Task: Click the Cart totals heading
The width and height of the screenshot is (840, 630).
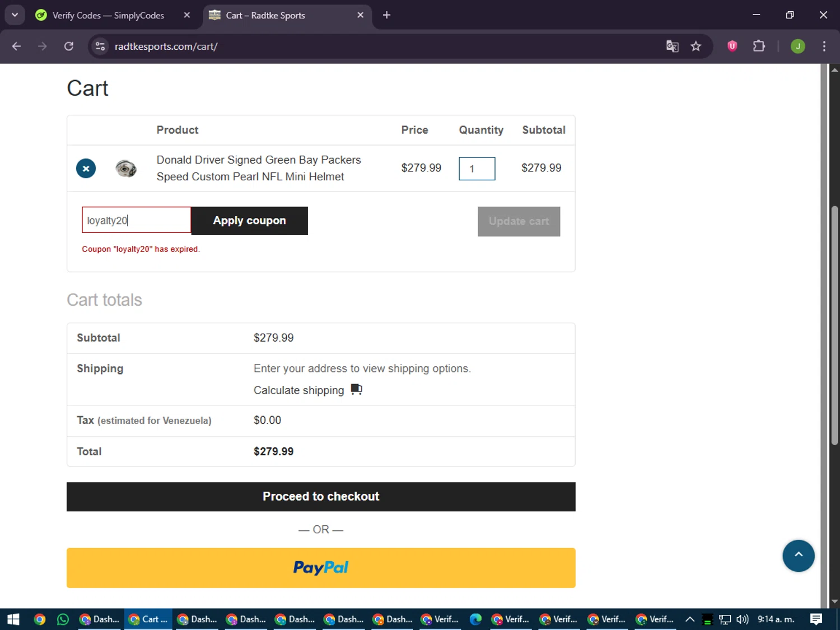Action: pos(104,300)
